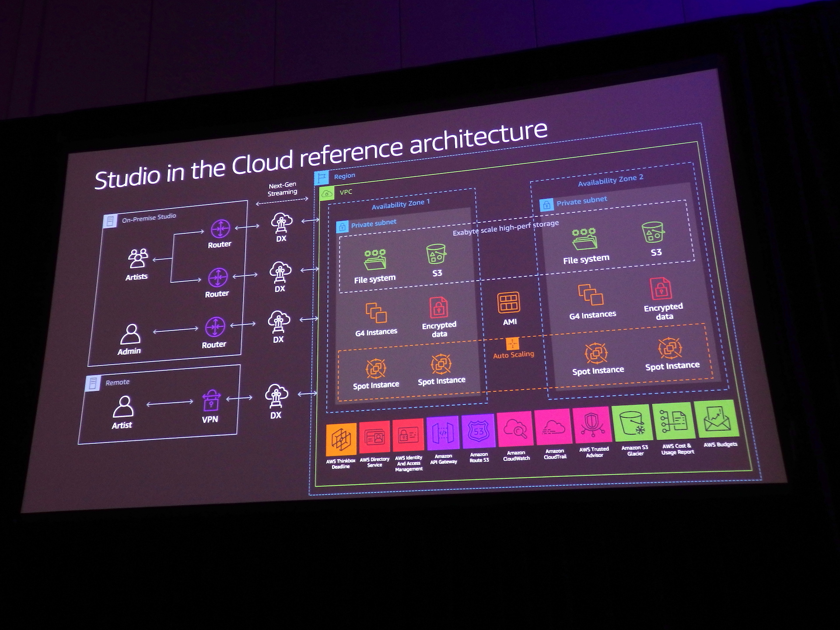Toggle the Encrypted data lock in Availability Zone 1
Screen dimensions: 840x630
click(439, 308)
